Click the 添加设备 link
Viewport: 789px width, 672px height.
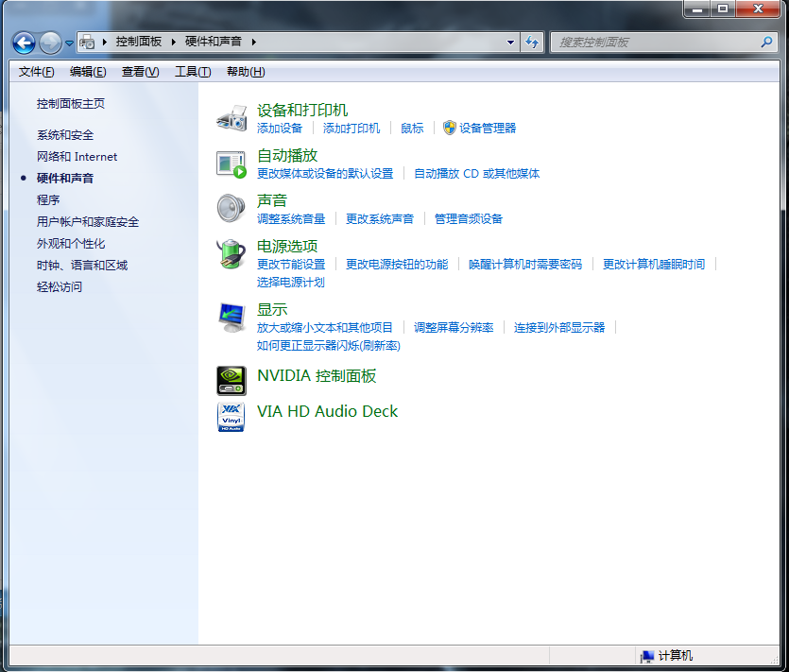[280, 129]
